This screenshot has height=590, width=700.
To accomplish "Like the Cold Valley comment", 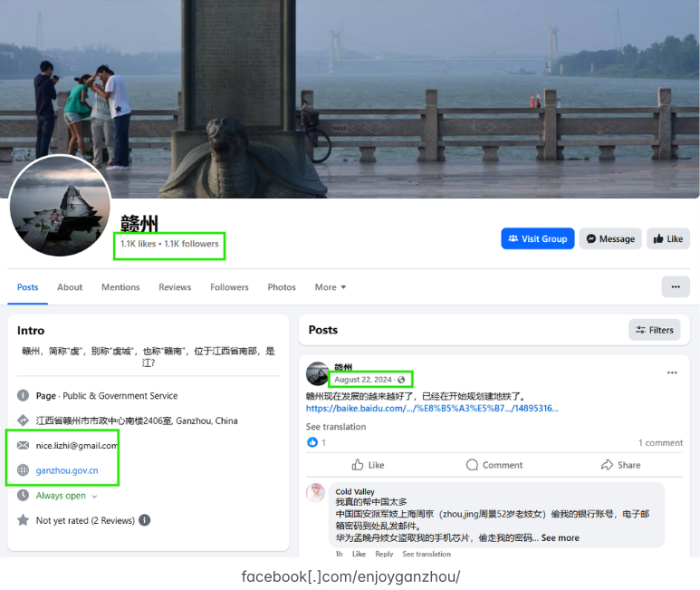I will pyautogui.click(x=359, y=554).
